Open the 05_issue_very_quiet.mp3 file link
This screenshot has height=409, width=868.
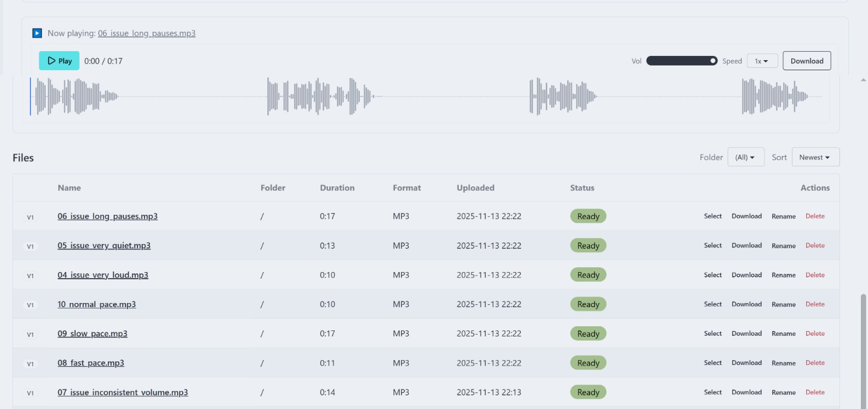pyautogui.click(x=104, y=245)
